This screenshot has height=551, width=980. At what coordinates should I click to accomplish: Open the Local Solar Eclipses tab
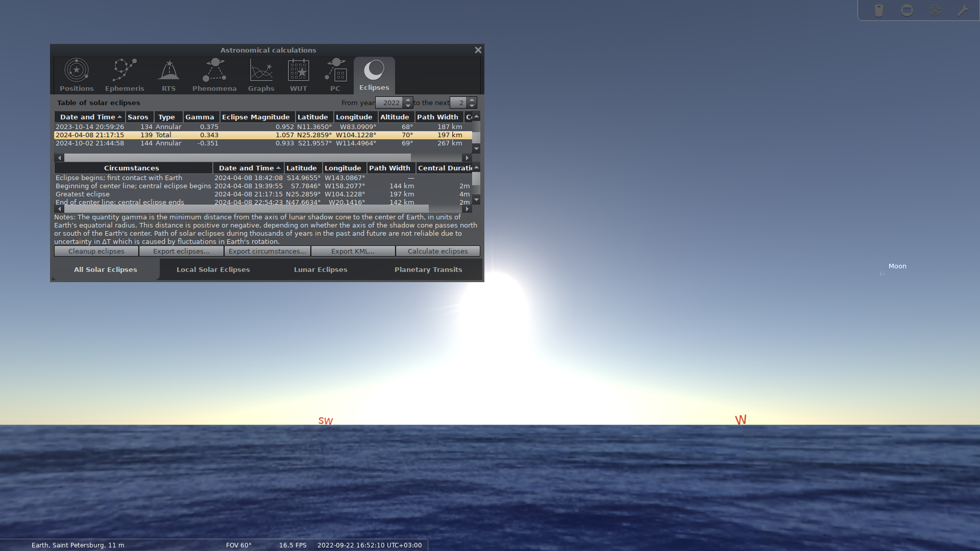[213, 269]
